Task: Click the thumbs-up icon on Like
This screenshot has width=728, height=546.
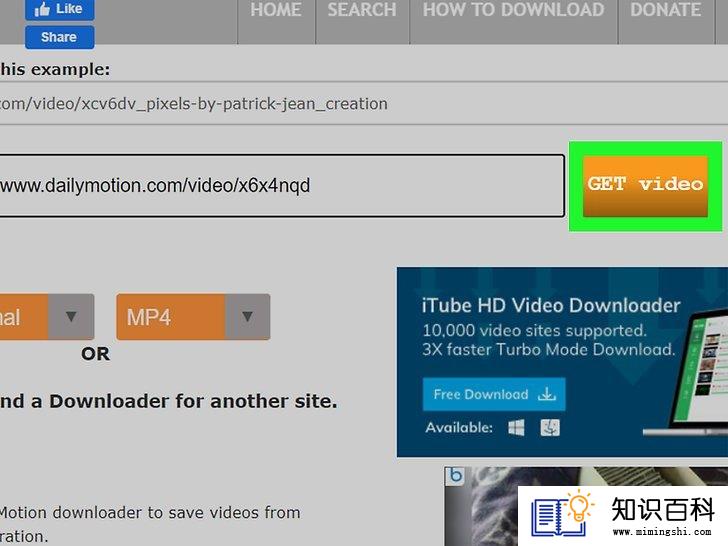Action: point(42,9)
